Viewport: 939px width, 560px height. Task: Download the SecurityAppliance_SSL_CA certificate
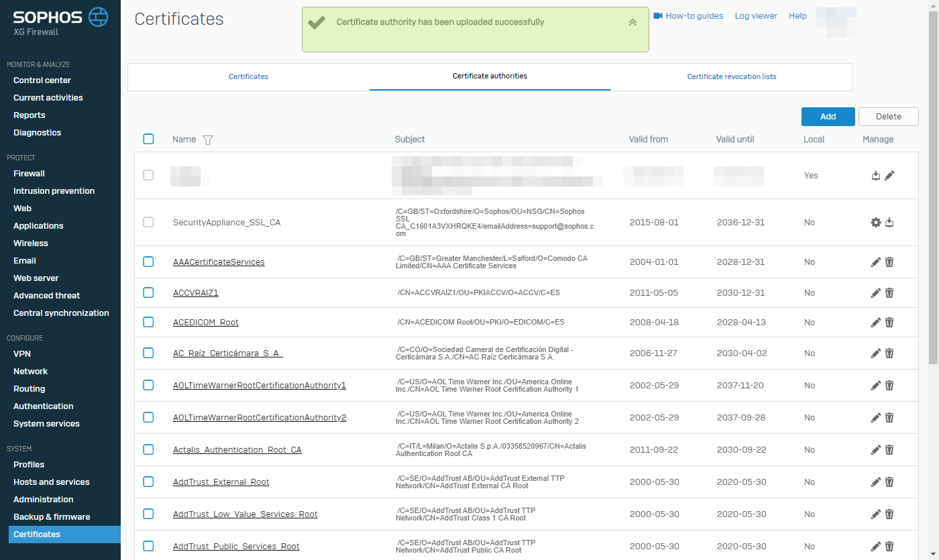889,222
